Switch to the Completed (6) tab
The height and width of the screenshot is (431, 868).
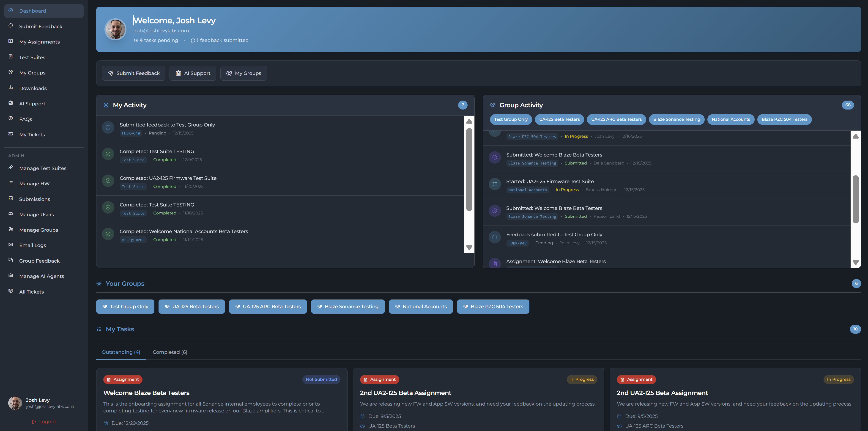click(170, 352)
